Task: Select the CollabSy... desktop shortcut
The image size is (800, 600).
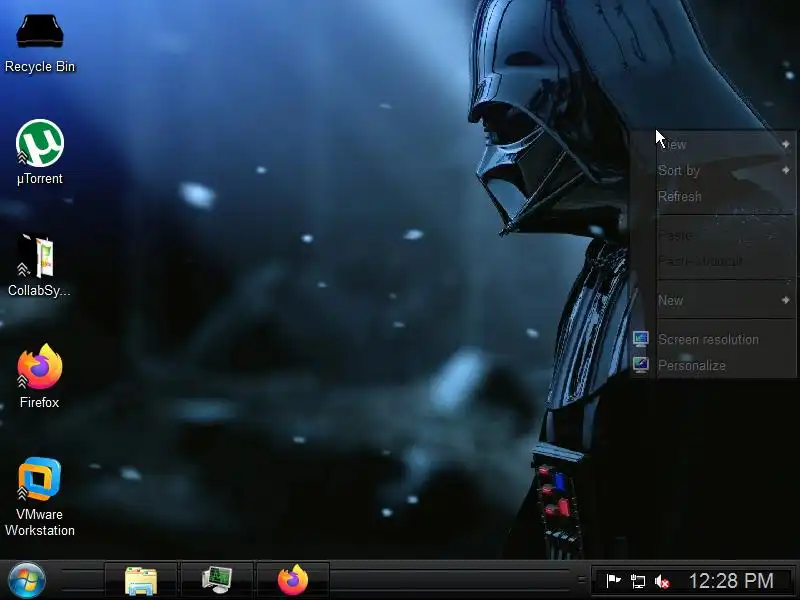Action: 39,265
